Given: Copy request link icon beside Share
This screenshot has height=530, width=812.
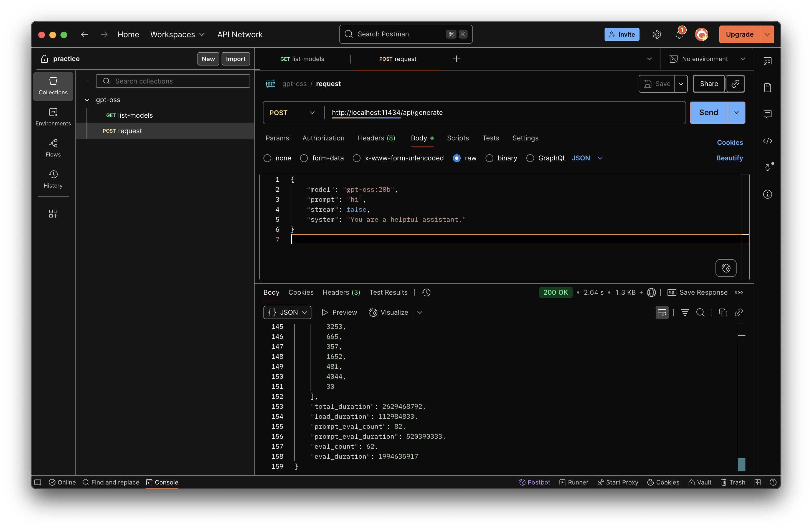Looking at the screenshot, I should [735, 84].
